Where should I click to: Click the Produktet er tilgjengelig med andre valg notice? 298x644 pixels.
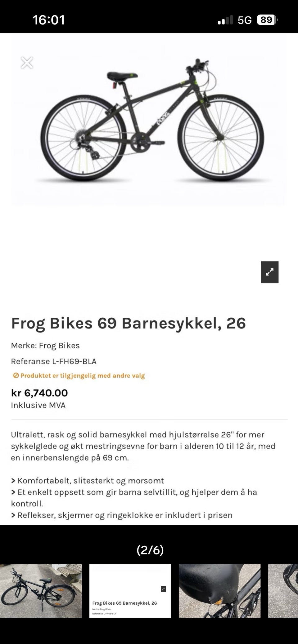click(x=79, y=376)
